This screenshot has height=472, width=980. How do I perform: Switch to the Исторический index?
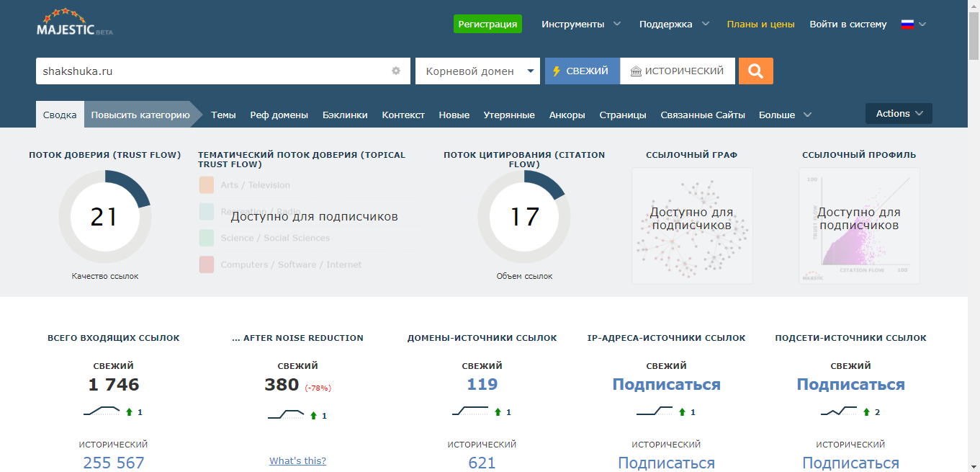point(677,71)
